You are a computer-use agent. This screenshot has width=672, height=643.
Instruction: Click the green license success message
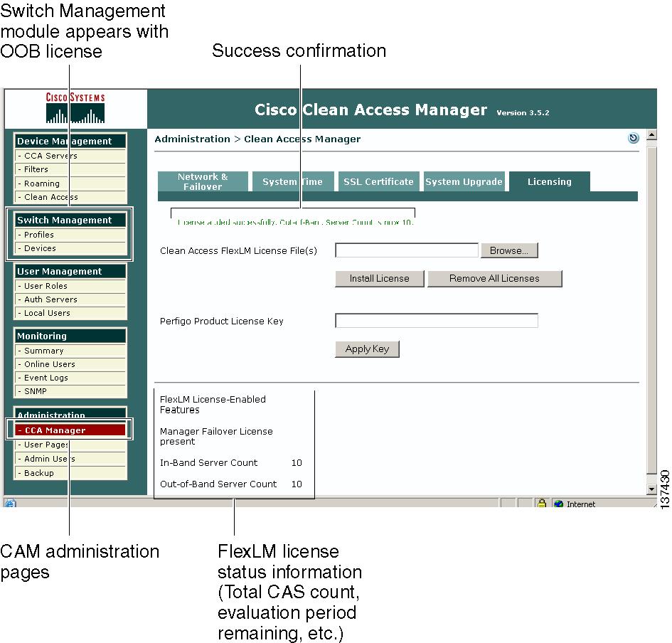[295, 222]
